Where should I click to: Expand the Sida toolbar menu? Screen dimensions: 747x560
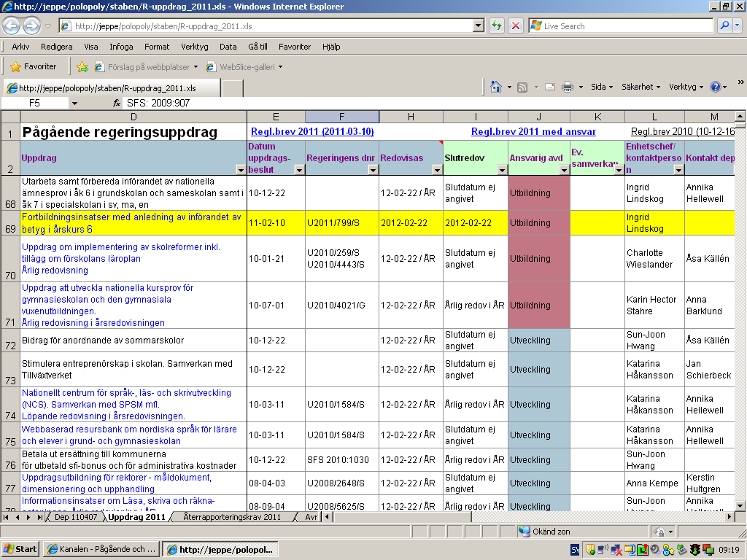[x=602, y=87]
